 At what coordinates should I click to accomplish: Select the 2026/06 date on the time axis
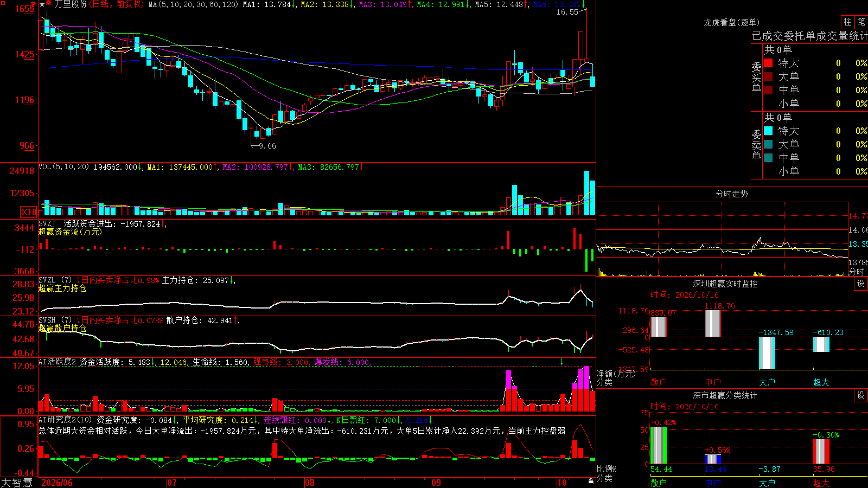[x=57, y=483]
